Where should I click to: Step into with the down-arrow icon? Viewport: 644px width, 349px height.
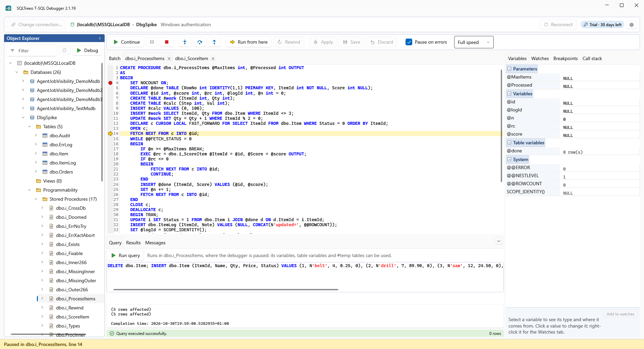pyautogui.click(x=185, y=42)
